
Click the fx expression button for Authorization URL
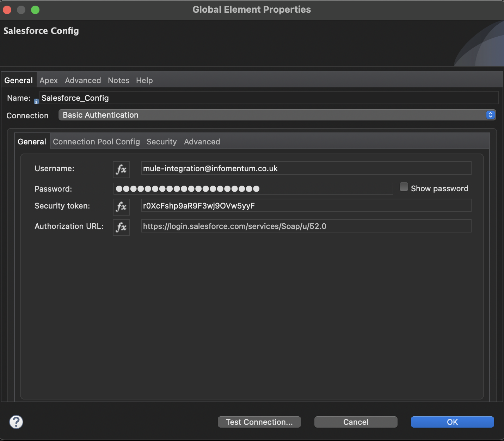pyautogui.click(x=121, y=227)
